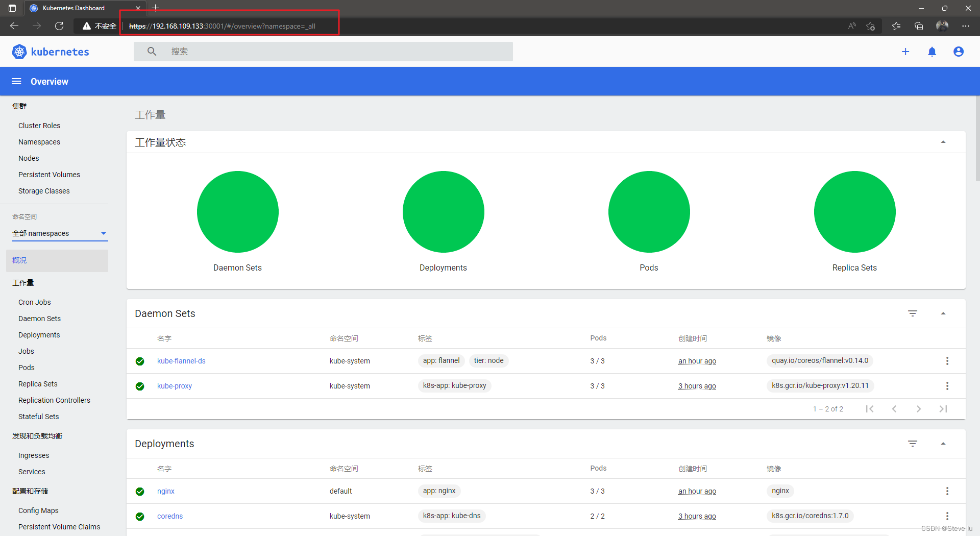Filter the Daemon Sets table

coord(913,313)
